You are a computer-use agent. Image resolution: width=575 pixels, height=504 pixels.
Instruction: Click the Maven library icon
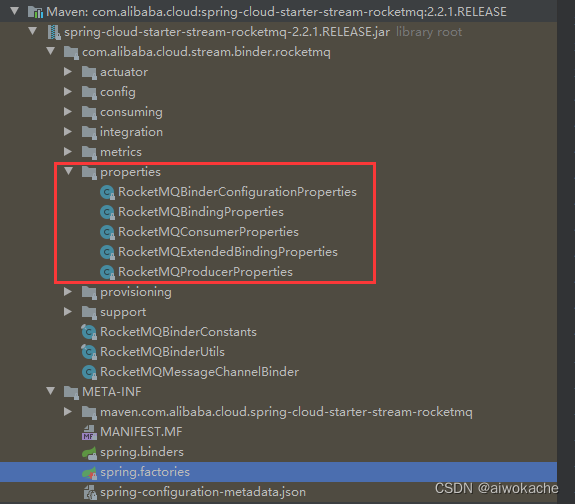pos(36,12)
